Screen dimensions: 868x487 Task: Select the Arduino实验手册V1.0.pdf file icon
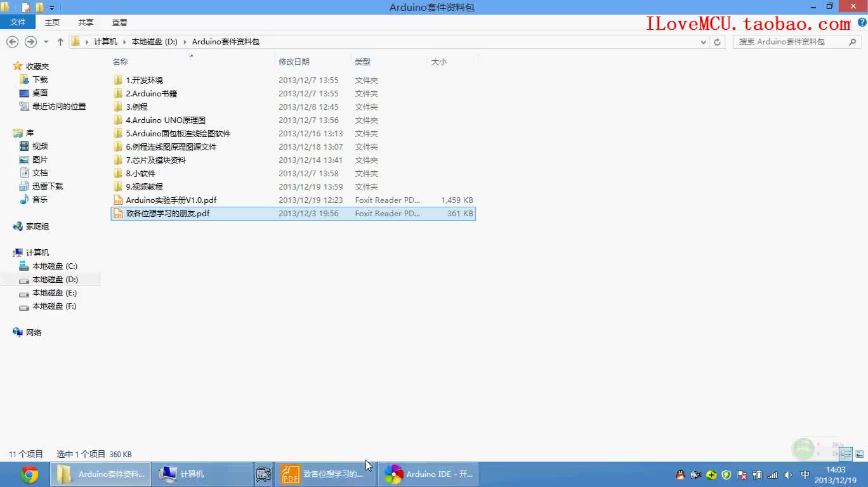[x=118, y=200]
